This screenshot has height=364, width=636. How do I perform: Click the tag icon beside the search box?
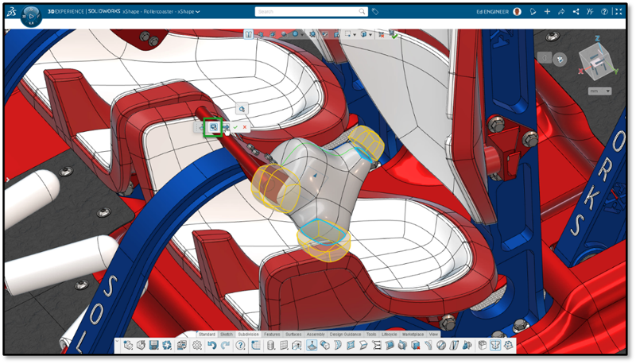click(x=375, y=12)
